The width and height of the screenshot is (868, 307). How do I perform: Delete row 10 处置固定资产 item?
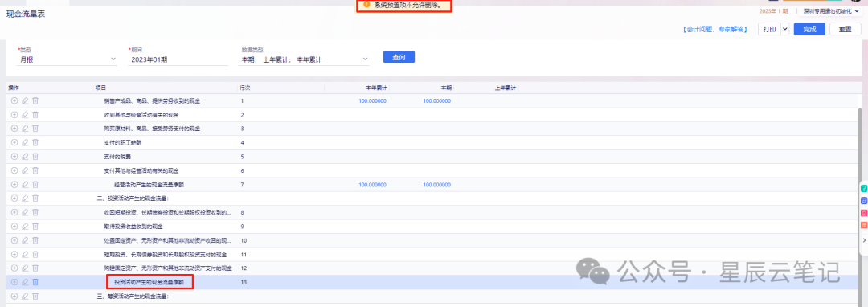tap(35, 240)
